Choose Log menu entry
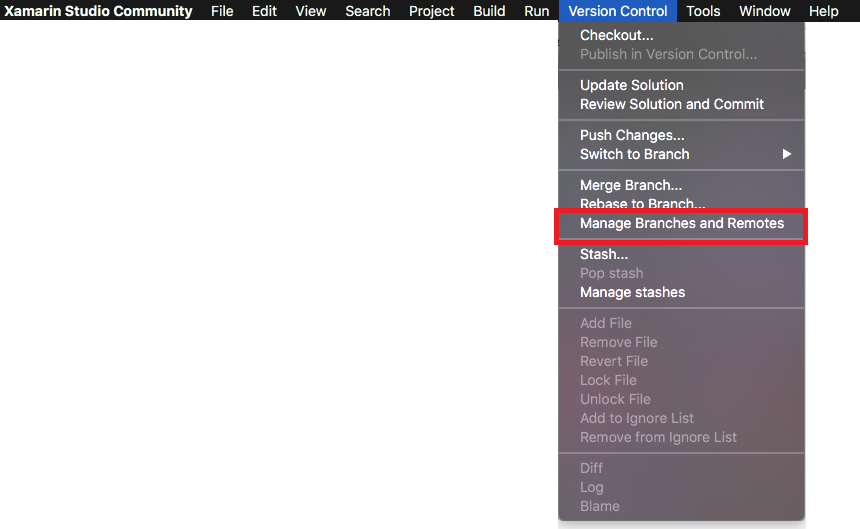Image resolution: width=860 pixels, height=529 pixels. click(x=681, y=487)
